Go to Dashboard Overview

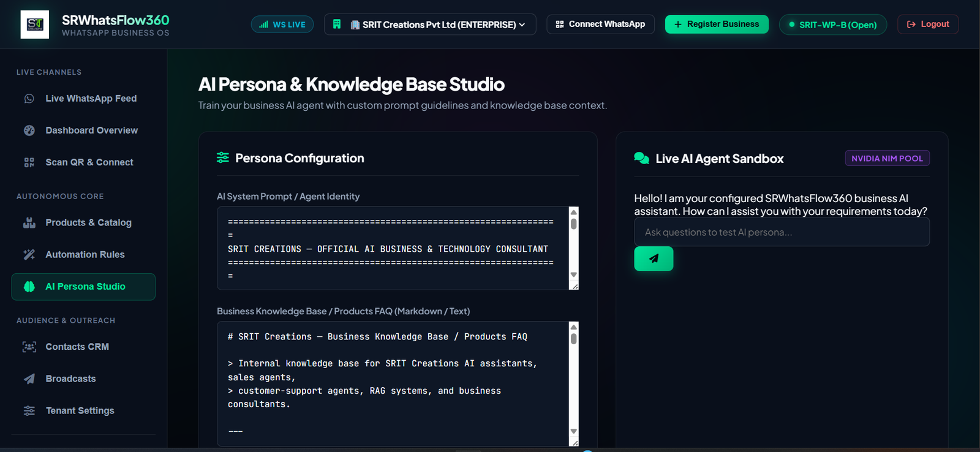pyautogui.click(x=83, y=130)
